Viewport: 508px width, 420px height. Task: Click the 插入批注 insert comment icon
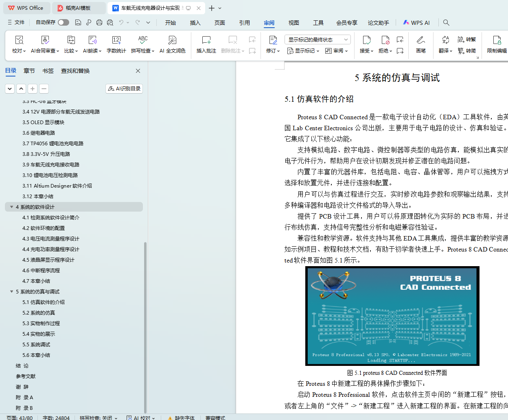[x=206, y=40]
